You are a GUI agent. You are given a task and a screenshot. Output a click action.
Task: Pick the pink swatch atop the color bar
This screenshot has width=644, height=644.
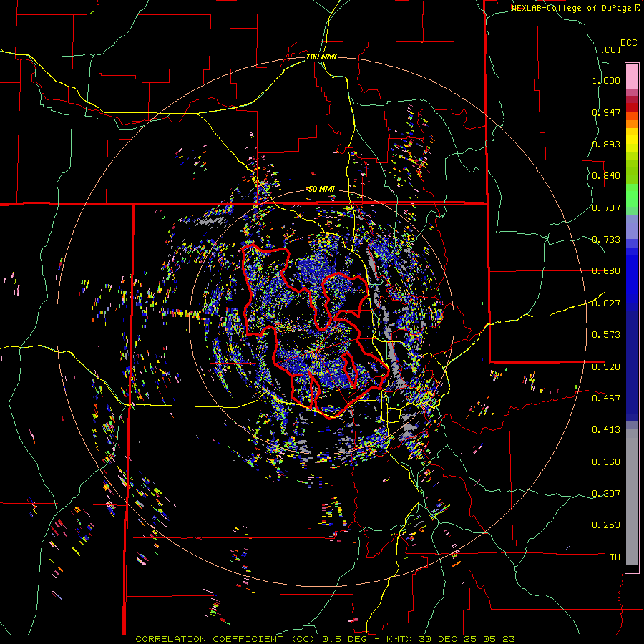coord(632,76)
